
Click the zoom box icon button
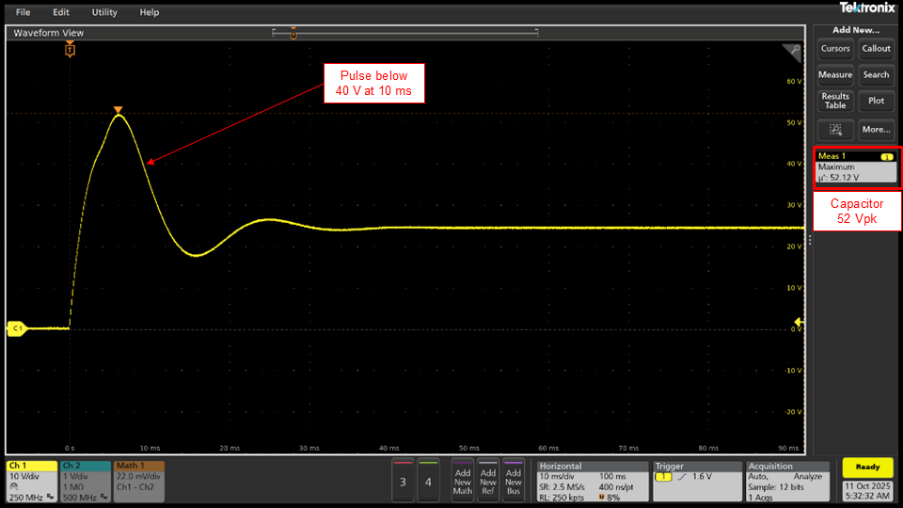click(x=835, y=129)
